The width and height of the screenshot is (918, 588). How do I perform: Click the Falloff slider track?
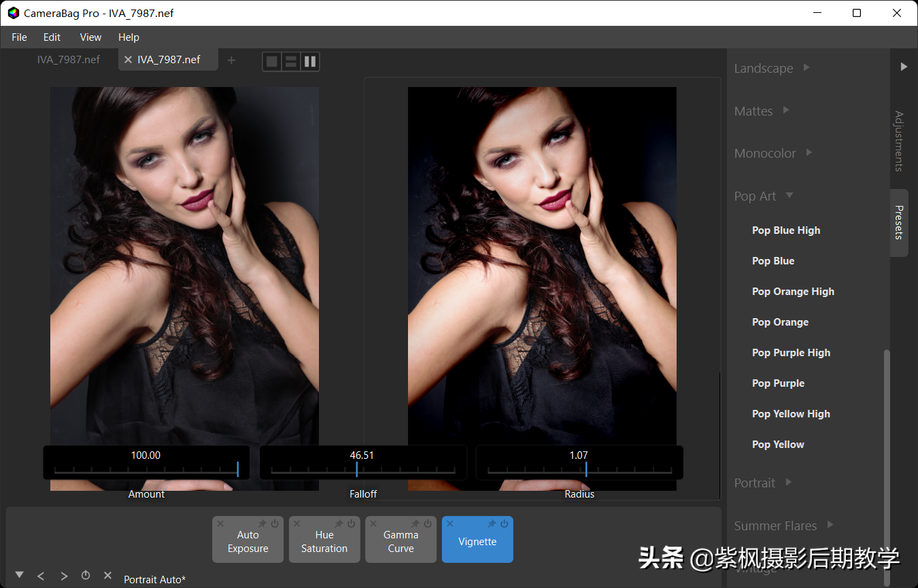click(x=362, y=470)
